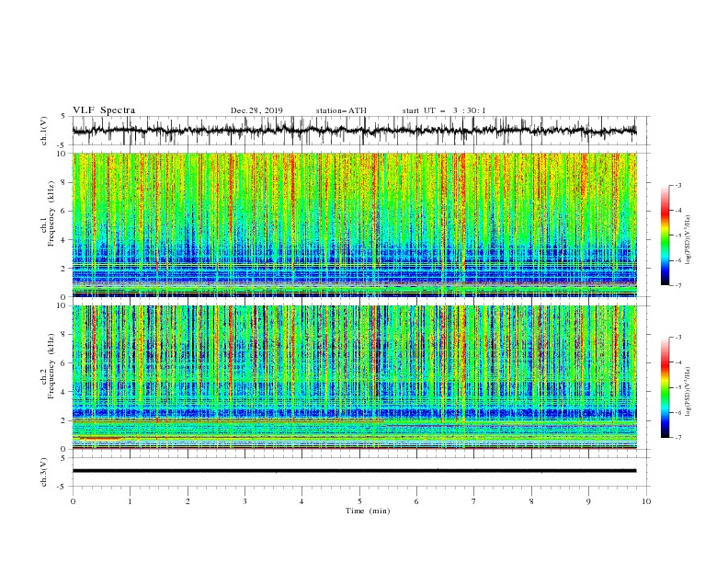The height and width of the screenshot is (563, 728).
Task: Click the "-7" label on lower colorbar
Action: 678,438
